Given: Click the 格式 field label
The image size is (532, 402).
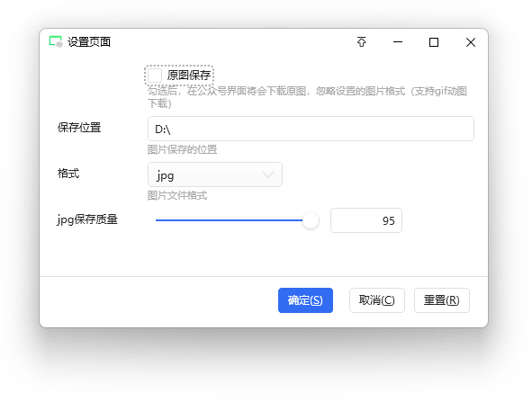Looking at the screenshot, I should (68, 174).
